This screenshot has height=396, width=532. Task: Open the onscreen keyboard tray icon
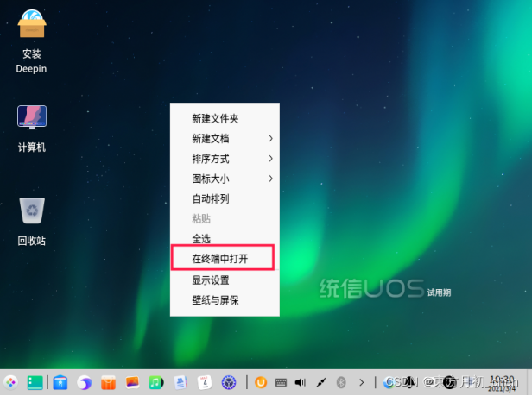click(281, 383)
